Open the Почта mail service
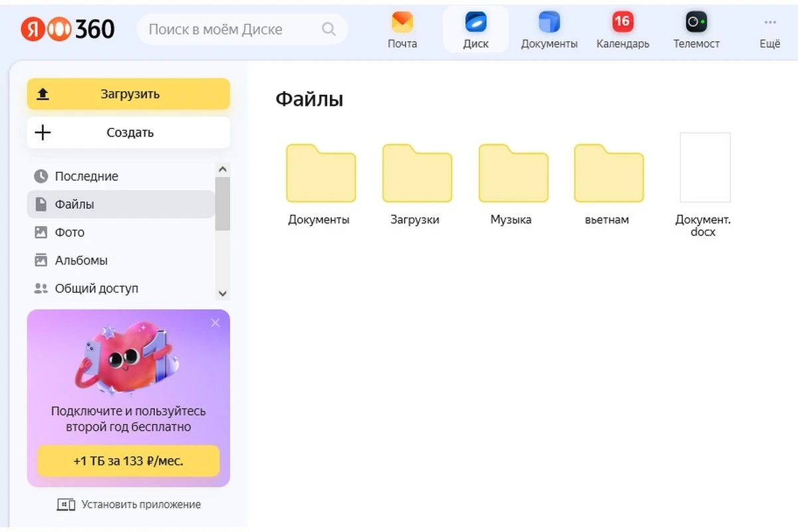 [x=402, y=31]
